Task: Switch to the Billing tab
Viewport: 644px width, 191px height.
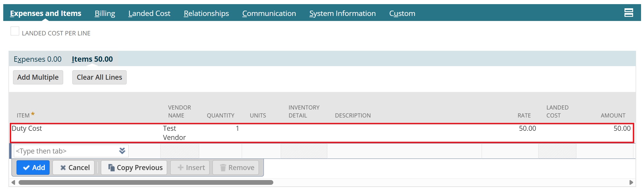Action: 105,13
